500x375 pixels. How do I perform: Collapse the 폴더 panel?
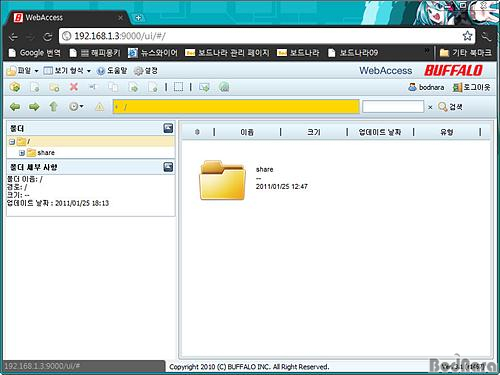tap(168, 128)
